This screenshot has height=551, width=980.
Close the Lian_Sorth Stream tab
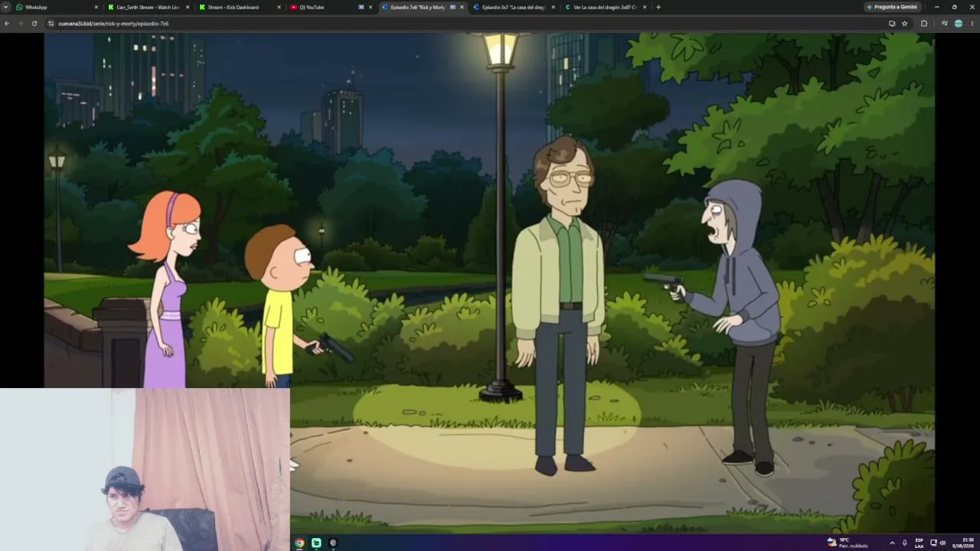coord(188,7)
